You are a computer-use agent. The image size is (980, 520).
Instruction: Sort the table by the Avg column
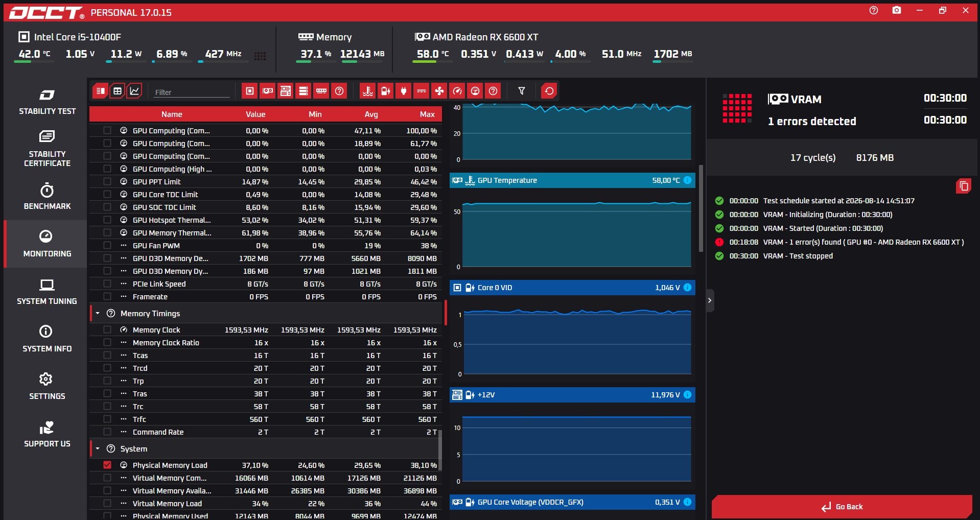(371, 114)
